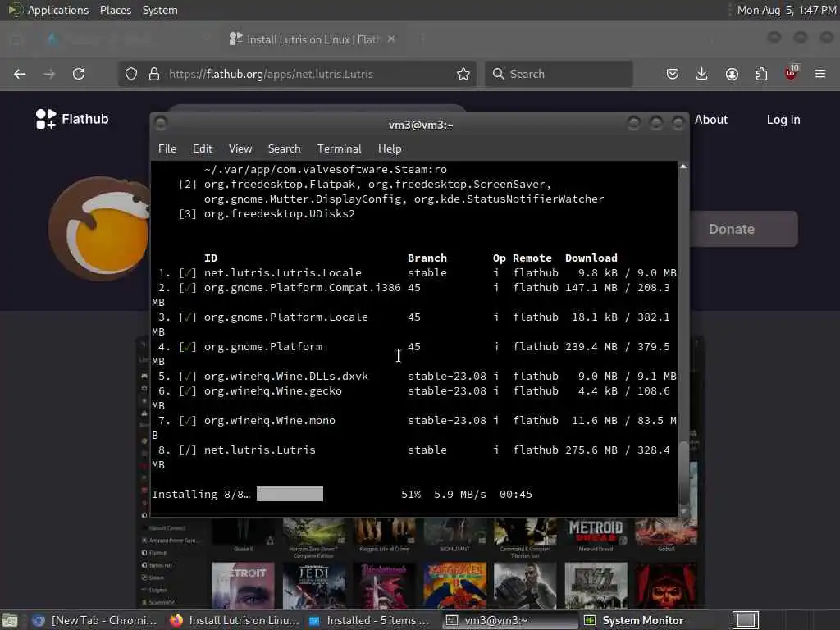Switch to vm3@vm3 terminal taskbar item

coord(509,620)
